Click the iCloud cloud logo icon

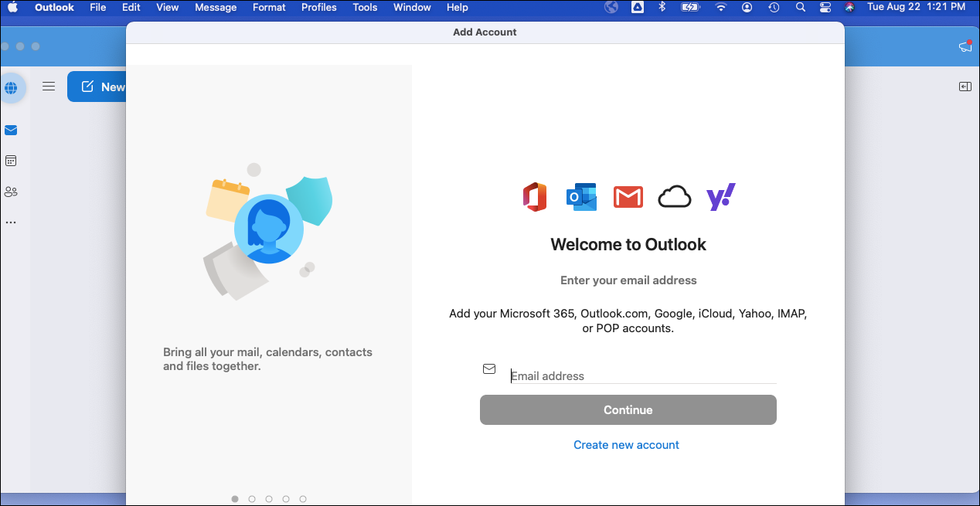click(674, 198)
